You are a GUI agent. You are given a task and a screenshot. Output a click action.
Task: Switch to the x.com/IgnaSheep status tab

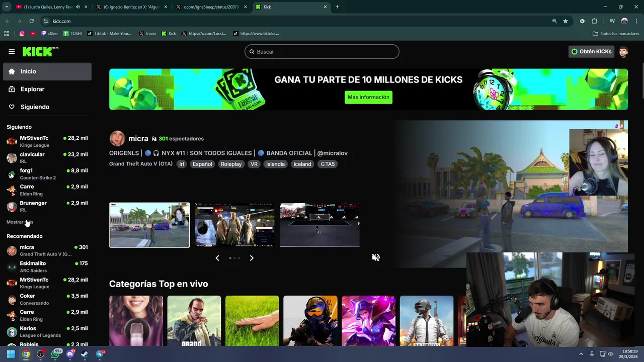pos(211,7)
